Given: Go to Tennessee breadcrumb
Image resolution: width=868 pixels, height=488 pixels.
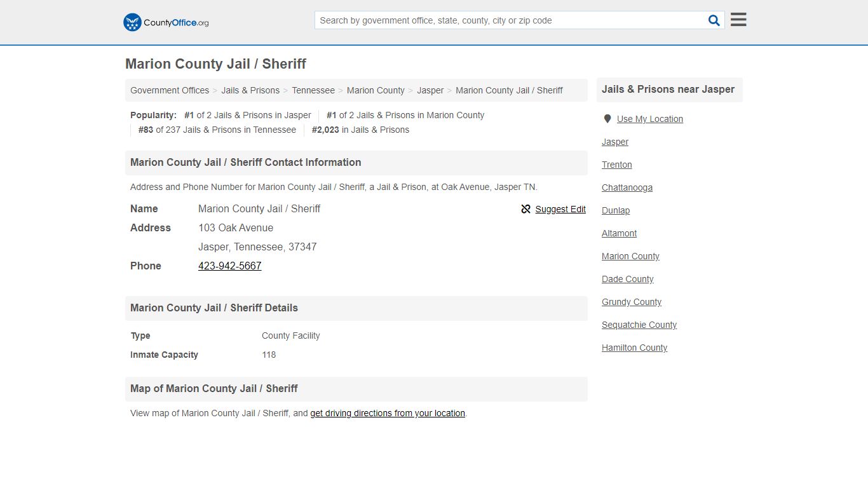Looking at the screenshot, I should click(x=313, y=90).
